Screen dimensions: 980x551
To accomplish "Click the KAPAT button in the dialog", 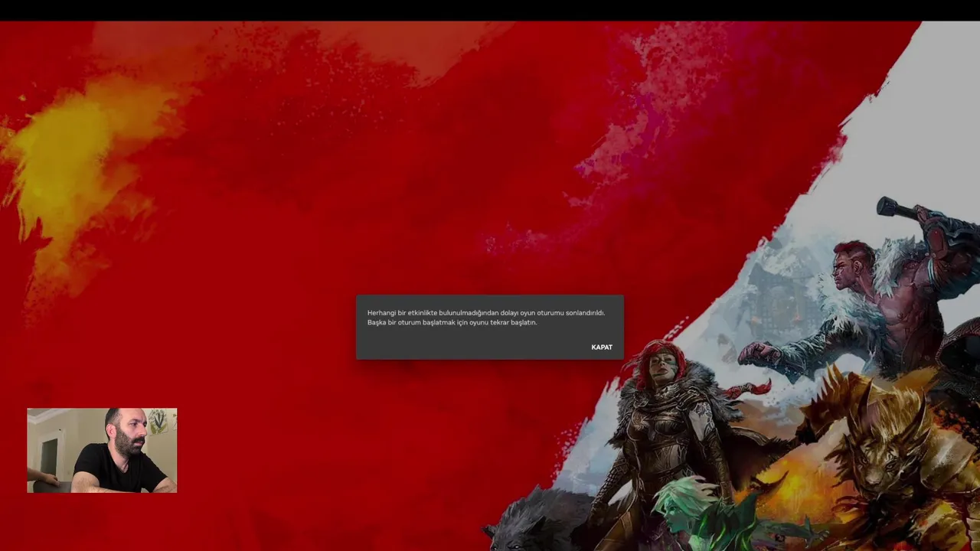I will pyautogui.click(x=602, y=347).
